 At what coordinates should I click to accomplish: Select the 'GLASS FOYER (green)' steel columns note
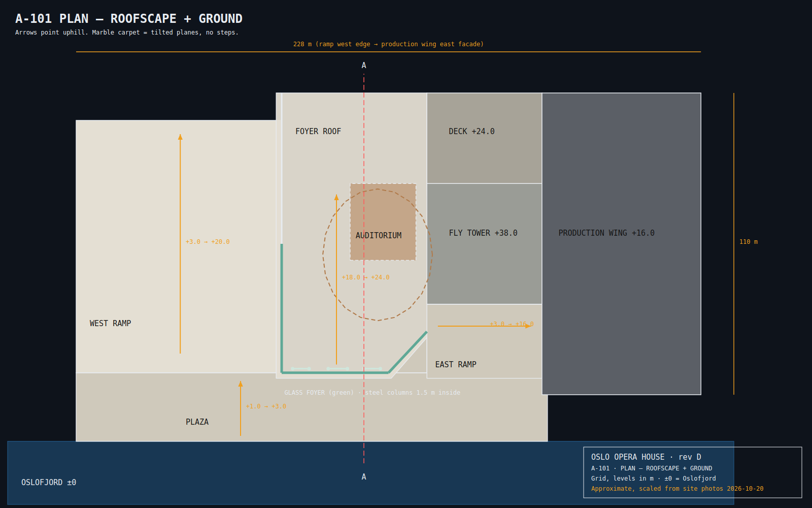[x=373, y=393]
